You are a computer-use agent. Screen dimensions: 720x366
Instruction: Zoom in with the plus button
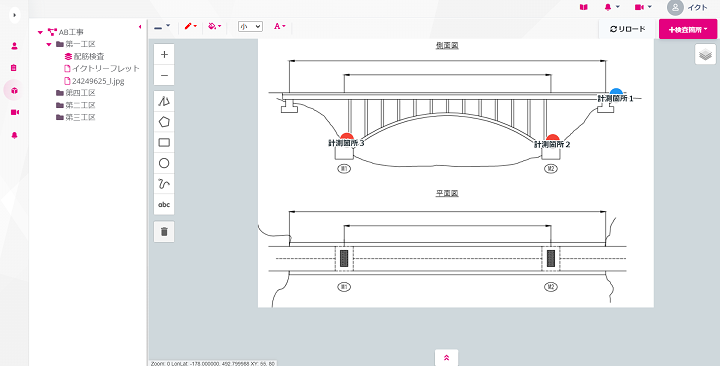point(164,55)
